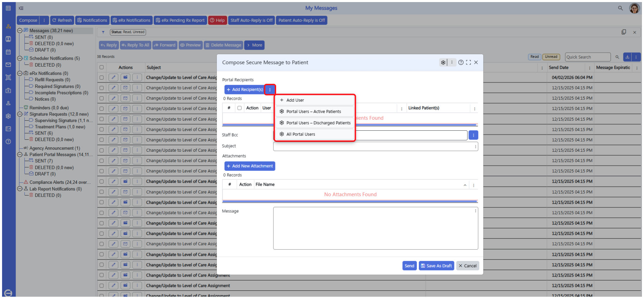Image resolution: width=644 pixels, height=299 pixels.
Task: Select All Portal Users option
Action: point(315,134)
